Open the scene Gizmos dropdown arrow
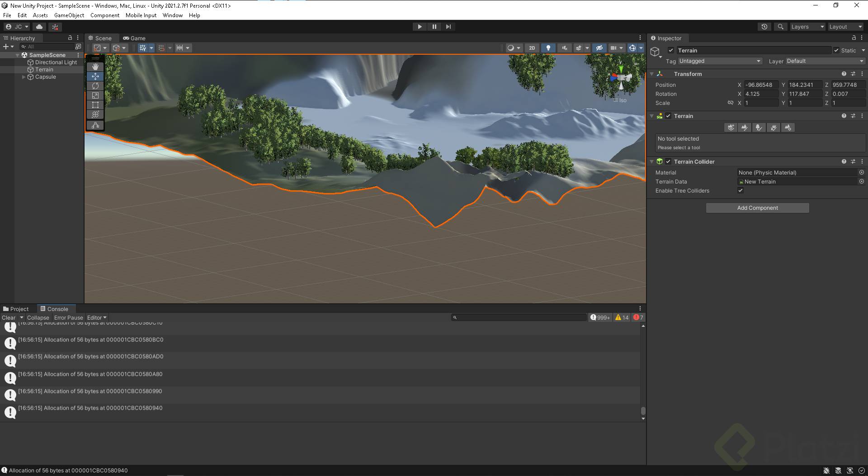 tap(641, 48)
